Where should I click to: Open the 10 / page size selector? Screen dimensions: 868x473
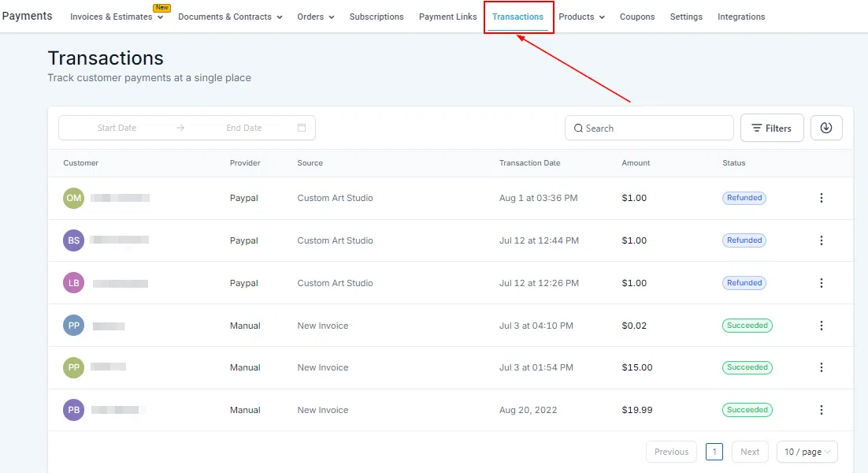tap(807, 452)
